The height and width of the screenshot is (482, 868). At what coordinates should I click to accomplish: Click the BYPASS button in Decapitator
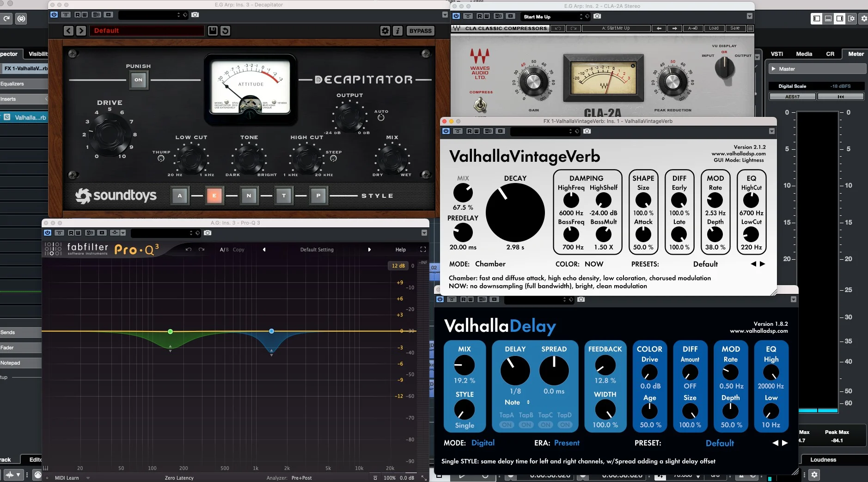coord(421,31)
